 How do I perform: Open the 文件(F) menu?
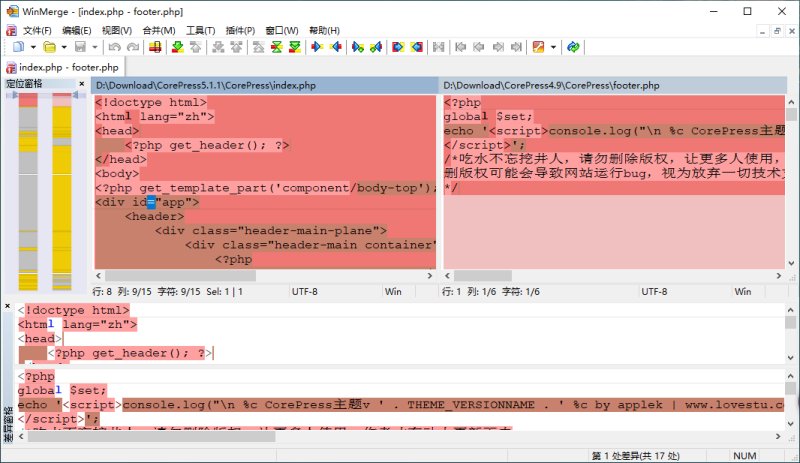[x=37, y=31]
